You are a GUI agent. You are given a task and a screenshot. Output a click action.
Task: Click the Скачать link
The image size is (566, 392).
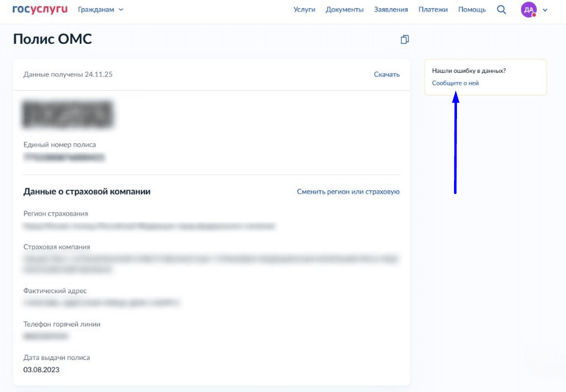click(x=386, y=75)
